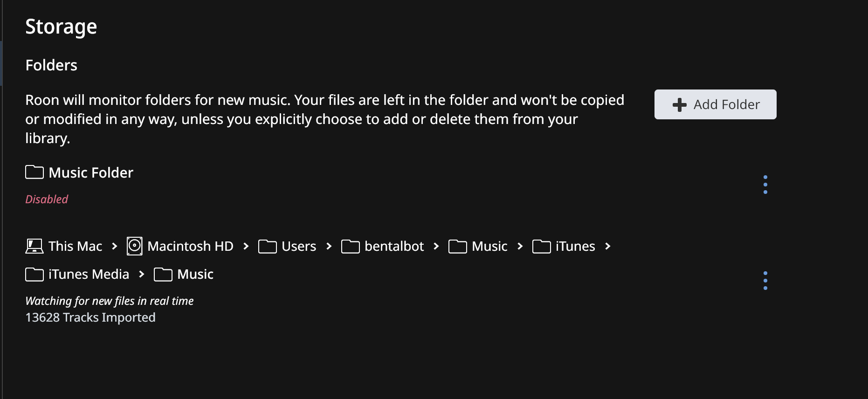The height and width of the screenshot is (399, 868).
Task: Click the Users folder icon
Action: point(268,246)
